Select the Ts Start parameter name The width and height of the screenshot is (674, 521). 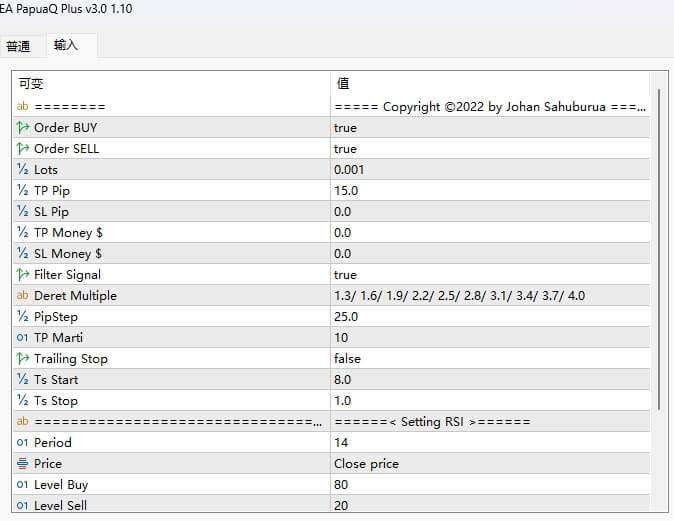(x=56, y=380)
